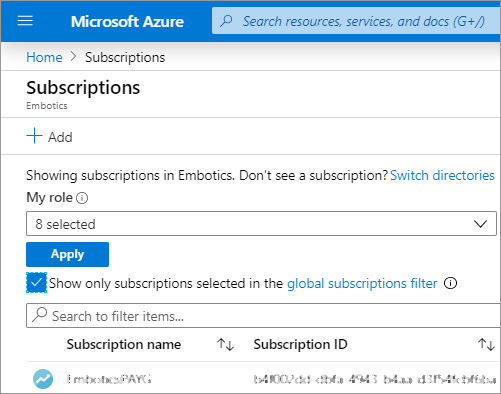Click the chevron arrow of role dropdown
501x394 pixels.
tap(480, 224)
